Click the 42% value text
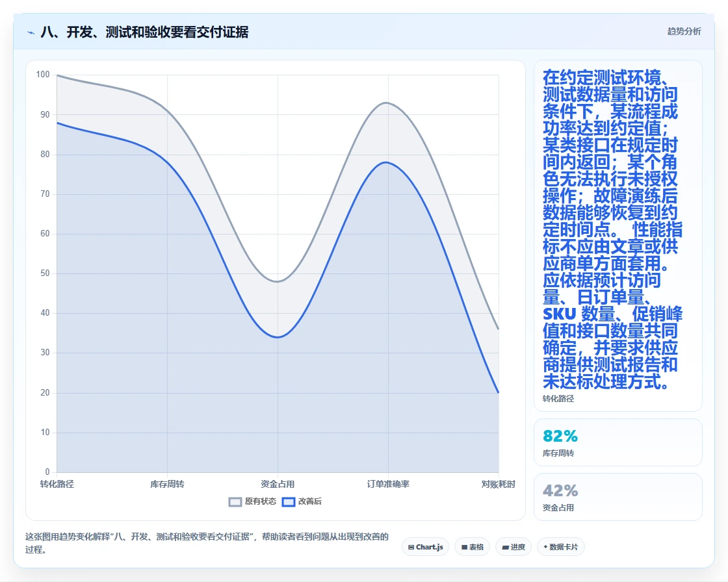728x582 pixels. pyautogui.click(x=560, y=490)
